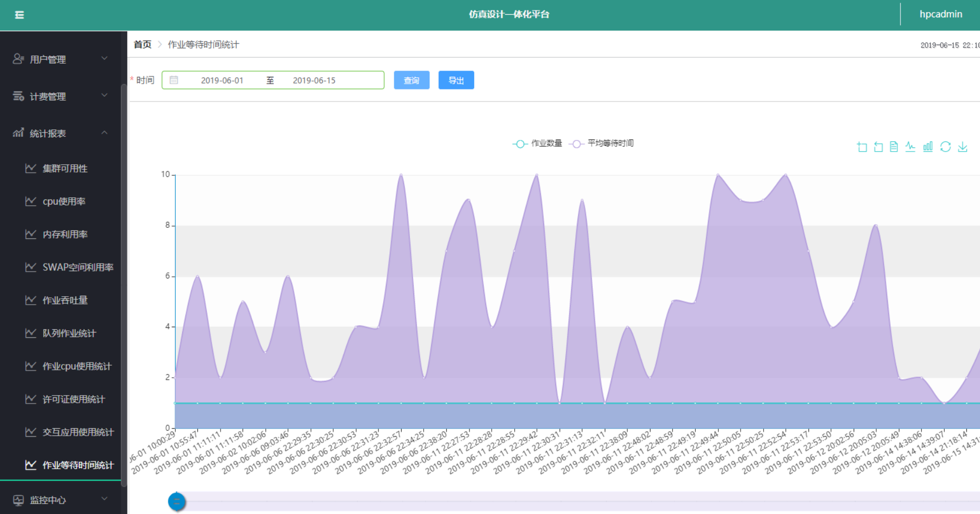The image size is (980, 514).
Task: Click the chart restore refresh icon
Action: [945, 147]
